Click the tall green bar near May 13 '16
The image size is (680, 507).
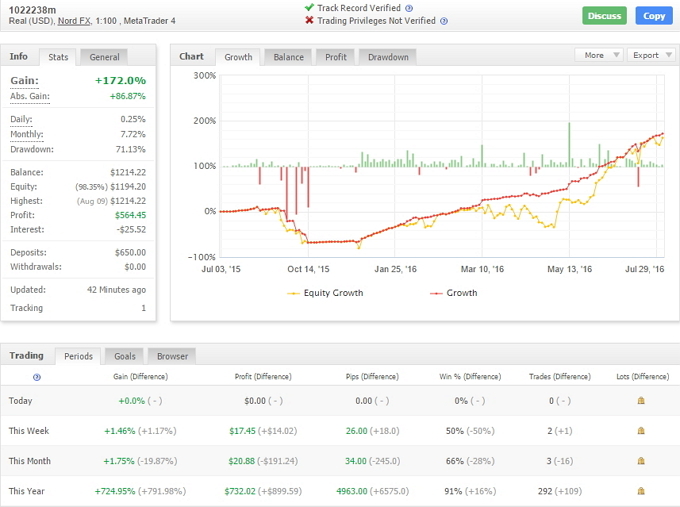tap(569, 145)
